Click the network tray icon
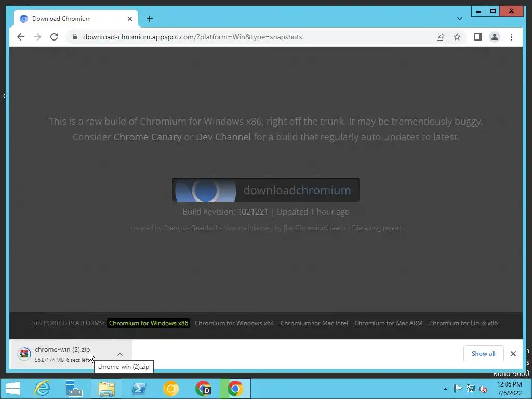Viewport: 532px width, 399px height. [x=471, y=389]
